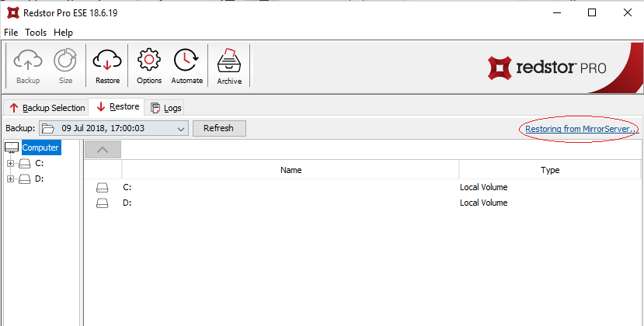Minimize the Redstor Pro window

pyautogui.click(x=556, y=12)
